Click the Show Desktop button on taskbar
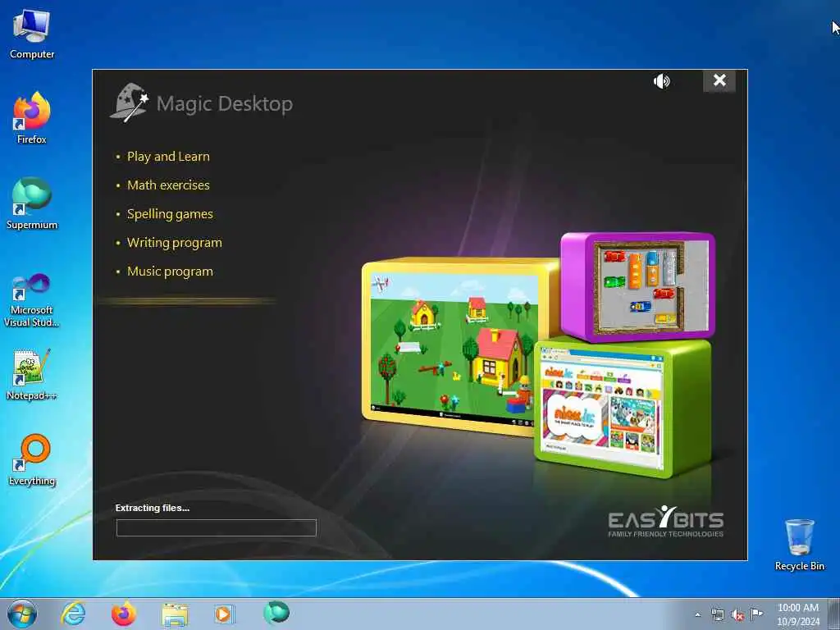Image resolution: width=840 pixels, height=630 pixels. coord(834,614)
